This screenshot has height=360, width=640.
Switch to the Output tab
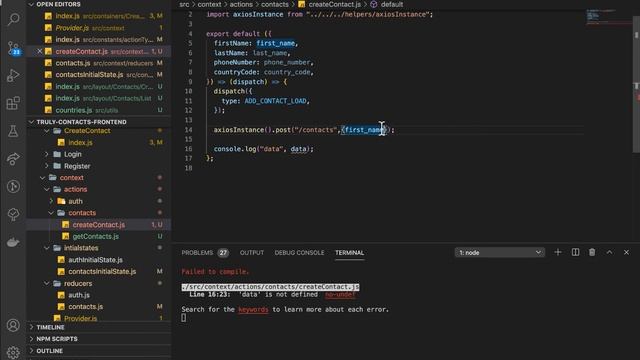[251, 253]
